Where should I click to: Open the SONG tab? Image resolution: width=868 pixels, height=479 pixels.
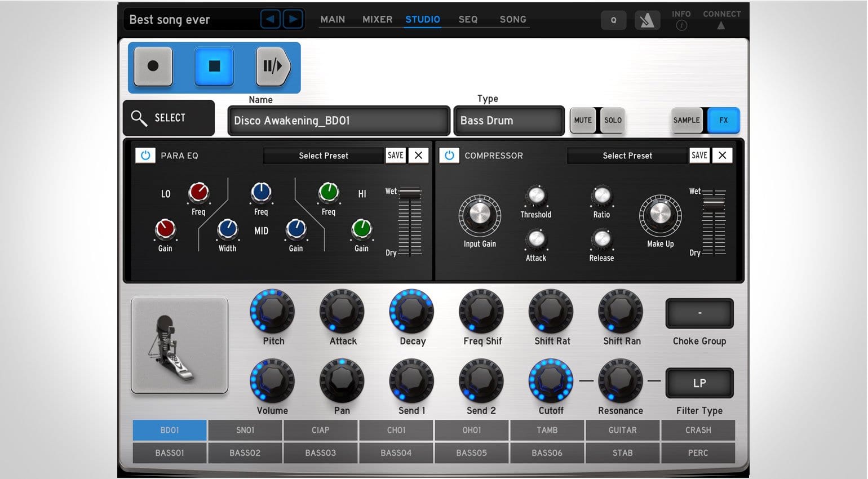point(513,19)
